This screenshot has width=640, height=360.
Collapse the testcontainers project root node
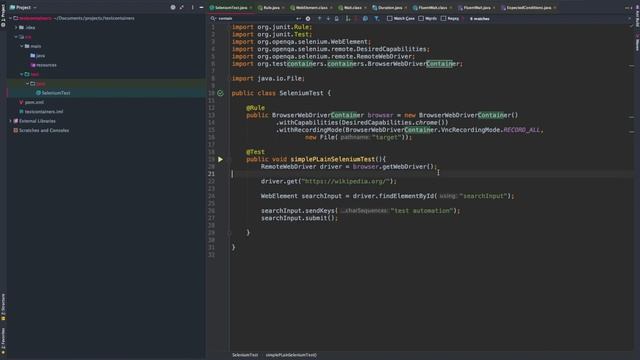coord(11,18)
